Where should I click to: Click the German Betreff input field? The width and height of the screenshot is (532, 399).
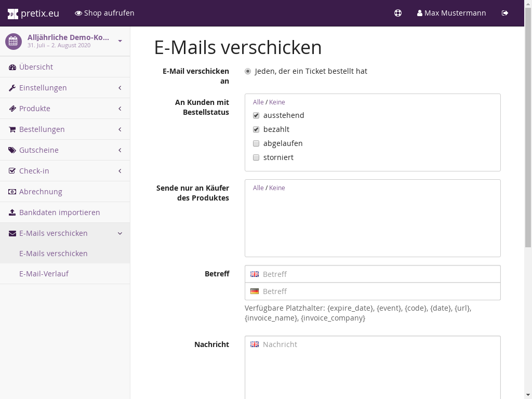point(379,291)
